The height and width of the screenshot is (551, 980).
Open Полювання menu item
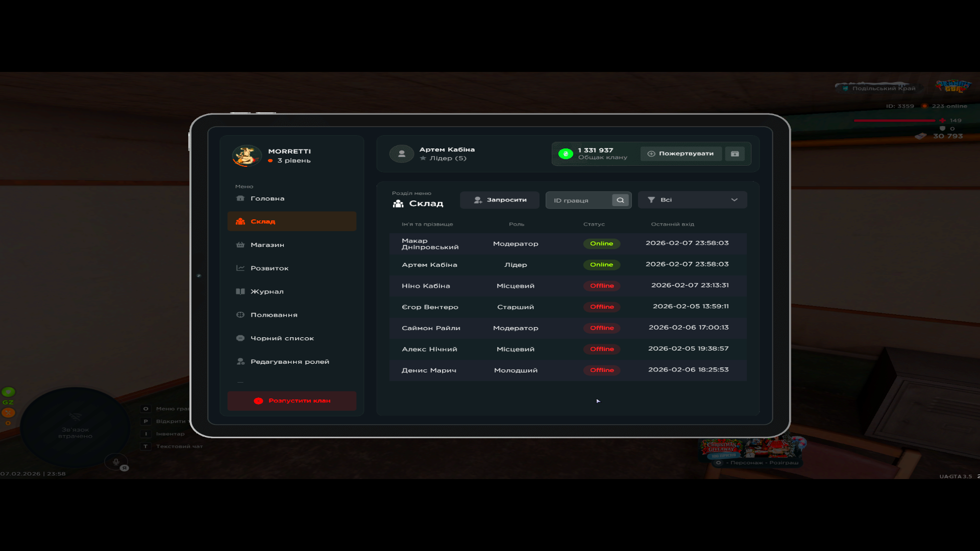coord(274,315)
